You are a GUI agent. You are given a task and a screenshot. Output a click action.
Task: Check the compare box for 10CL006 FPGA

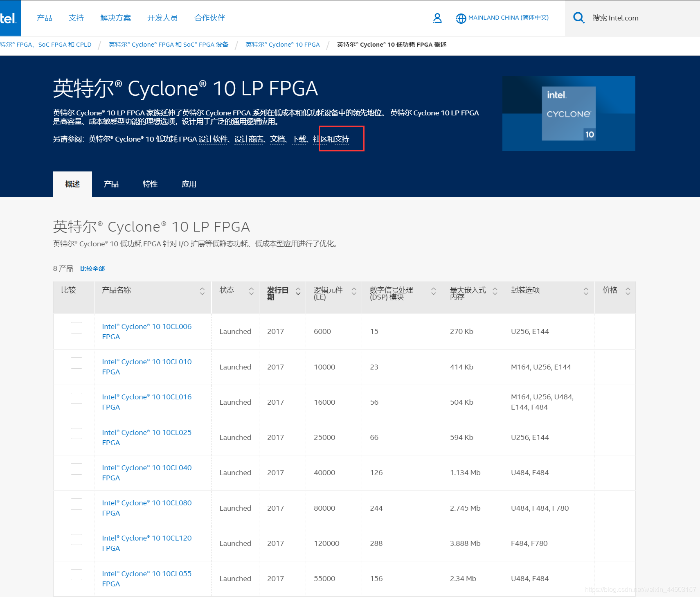pyautogui.click(x=77, y=328)
